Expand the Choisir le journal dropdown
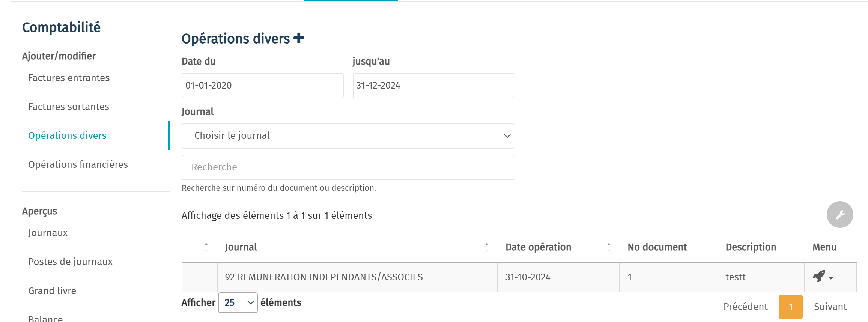 348,136
